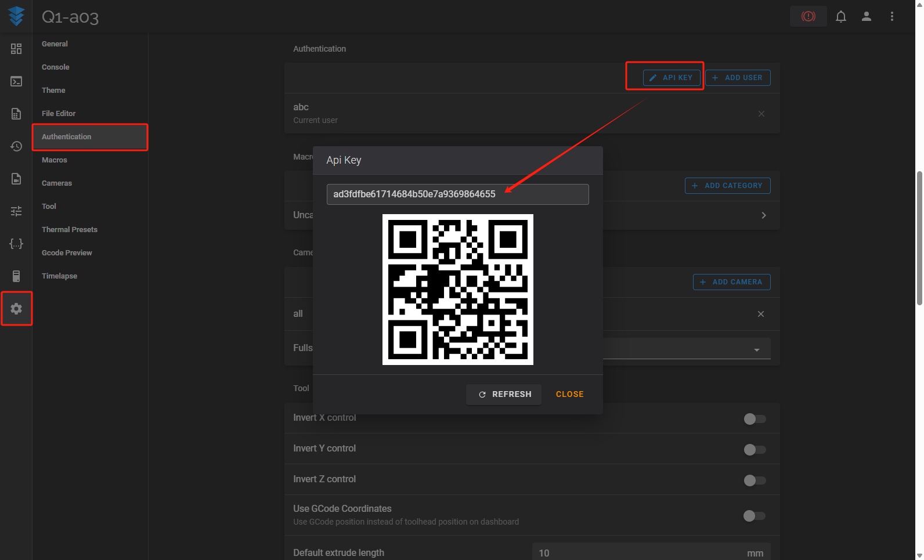This screenshot has height=560, width=924.
Task: Toggle Use GCode Coordinates switch
Action: pyautogui.click(x=755, y=516)
